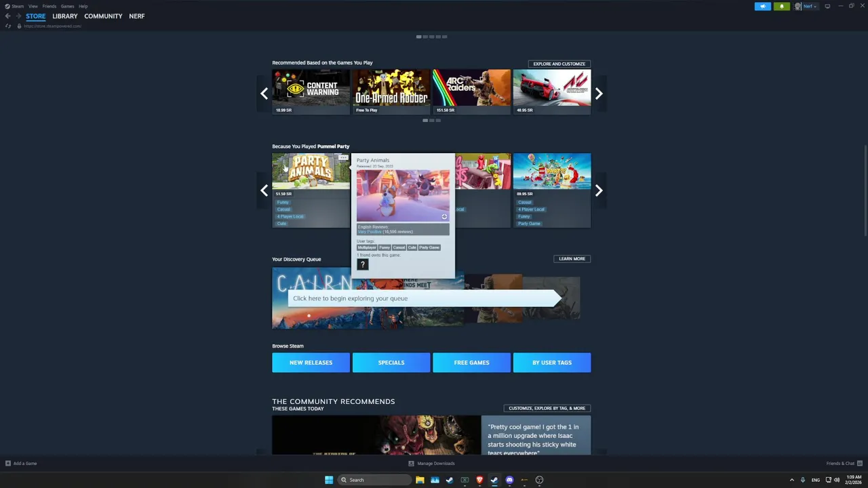Go back with the navigation back arrow
The width and height of the screenshot is (868, 488).
(x=7, y=16)
